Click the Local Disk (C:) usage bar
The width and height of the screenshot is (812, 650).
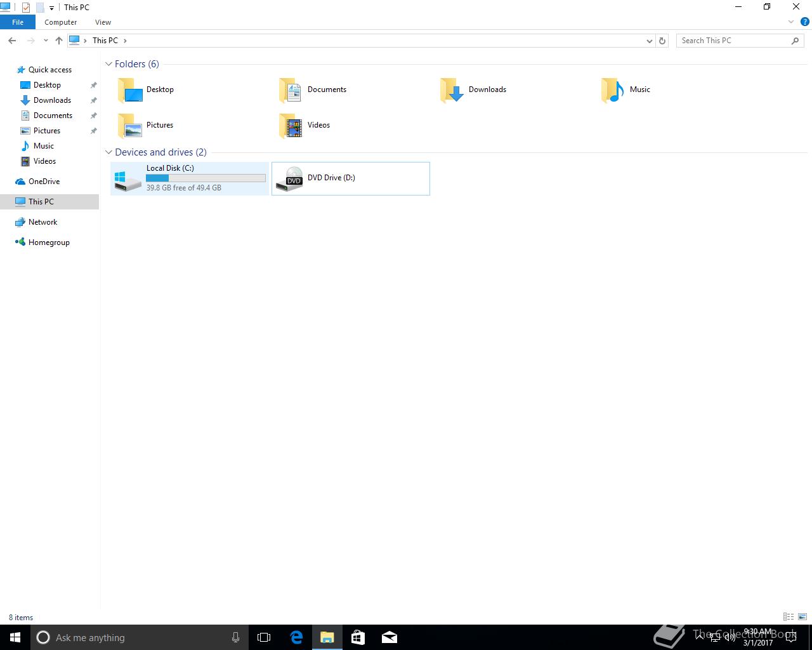(206, 178)
